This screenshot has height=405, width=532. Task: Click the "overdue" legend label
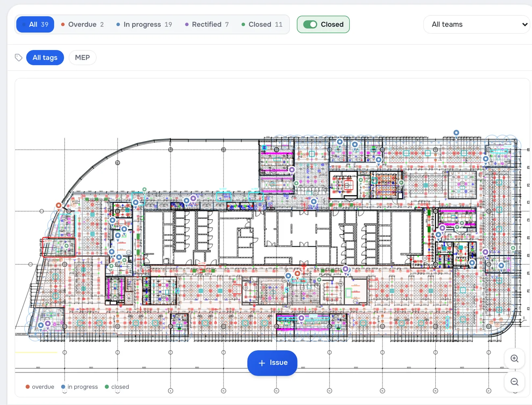click(x=43, y=387)
